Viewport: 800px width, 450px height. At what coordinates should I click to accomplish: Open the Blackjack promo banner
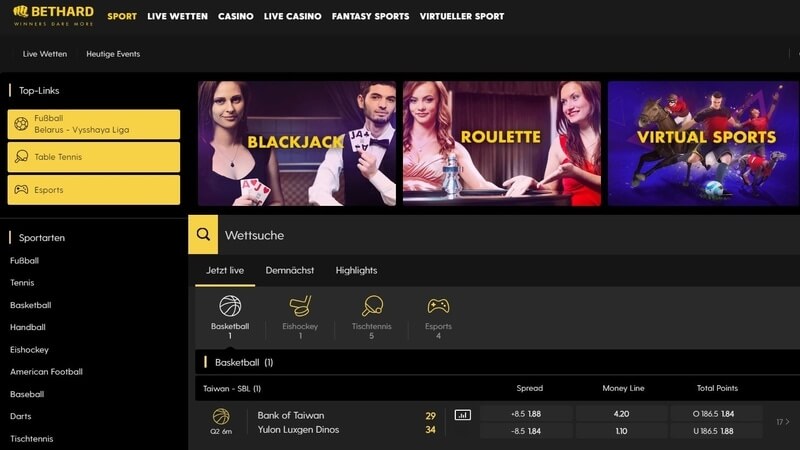pyautogui.click(x=297, y=143)
